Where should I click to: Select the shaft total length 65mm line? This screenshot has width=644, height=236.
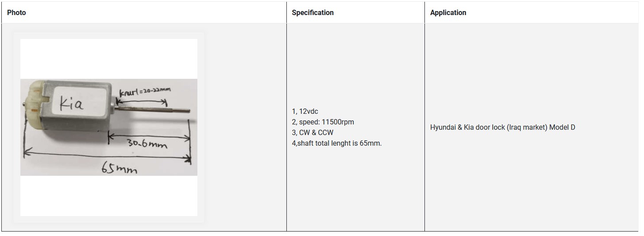[336, 143]
